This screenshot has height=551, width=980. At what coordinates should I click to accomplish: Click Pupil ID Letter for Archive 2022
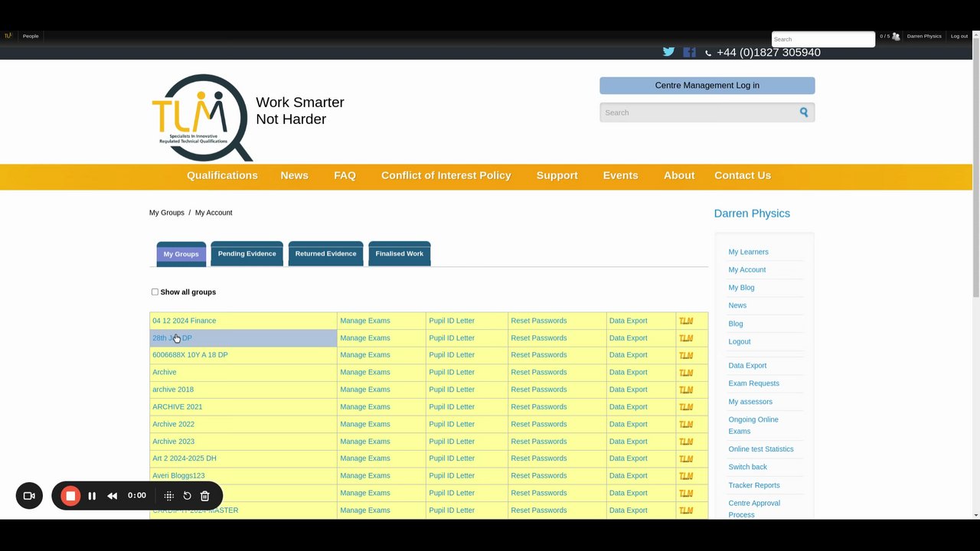[x=452, y=424]
